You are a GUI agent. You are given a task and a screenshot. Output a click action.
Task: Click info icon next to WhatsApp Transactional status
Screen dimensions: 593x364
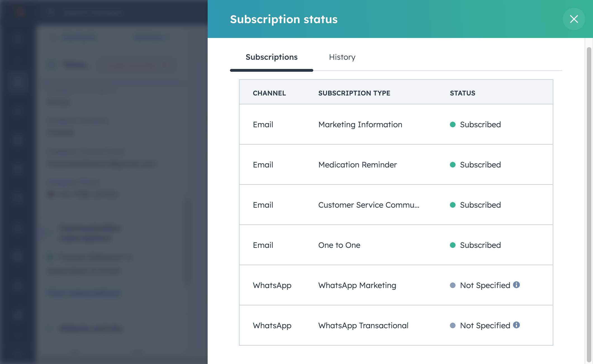(516, 325)
